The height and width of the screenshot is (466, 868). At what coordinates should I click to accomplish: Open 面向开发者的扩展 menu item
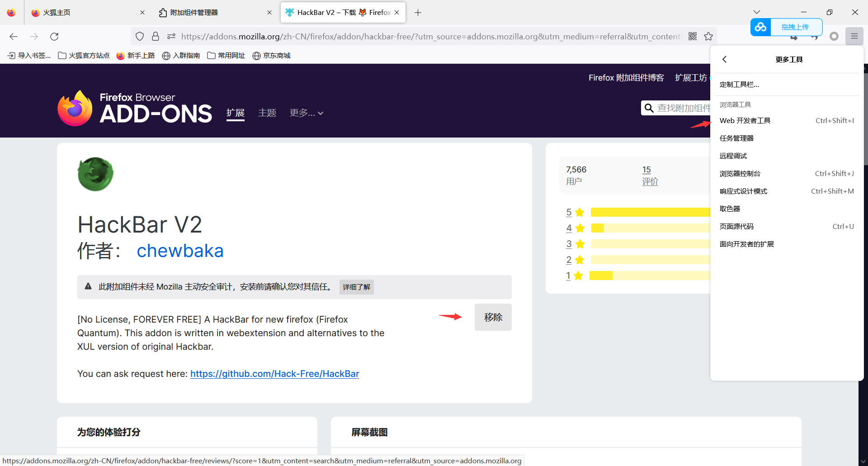[x=787, y=244]
